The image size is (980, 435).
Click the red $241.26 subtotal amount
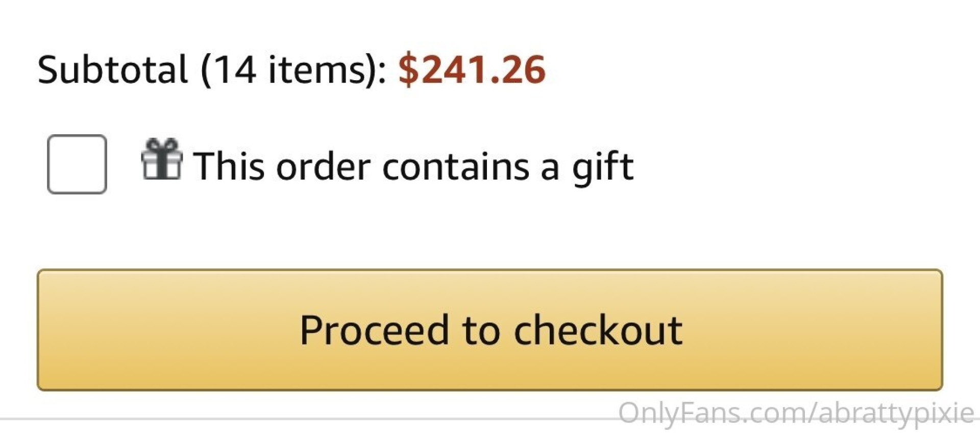472,69
